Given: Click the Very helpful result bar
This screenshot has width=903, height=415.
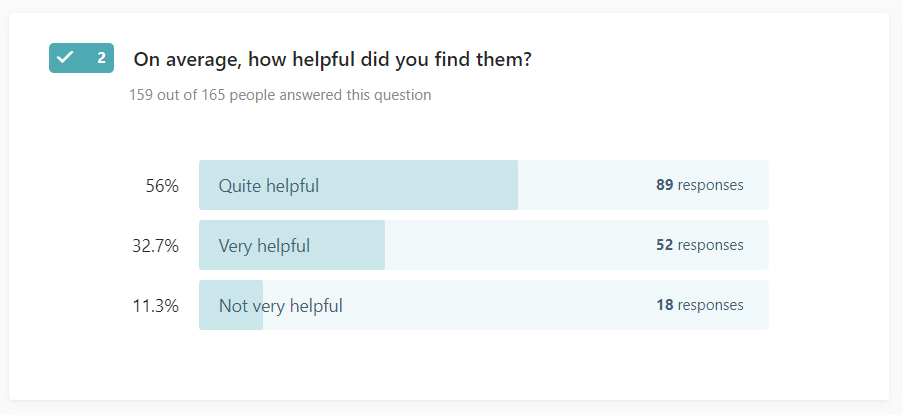Looking at the screenshot, I should click(x=484, y=245).
